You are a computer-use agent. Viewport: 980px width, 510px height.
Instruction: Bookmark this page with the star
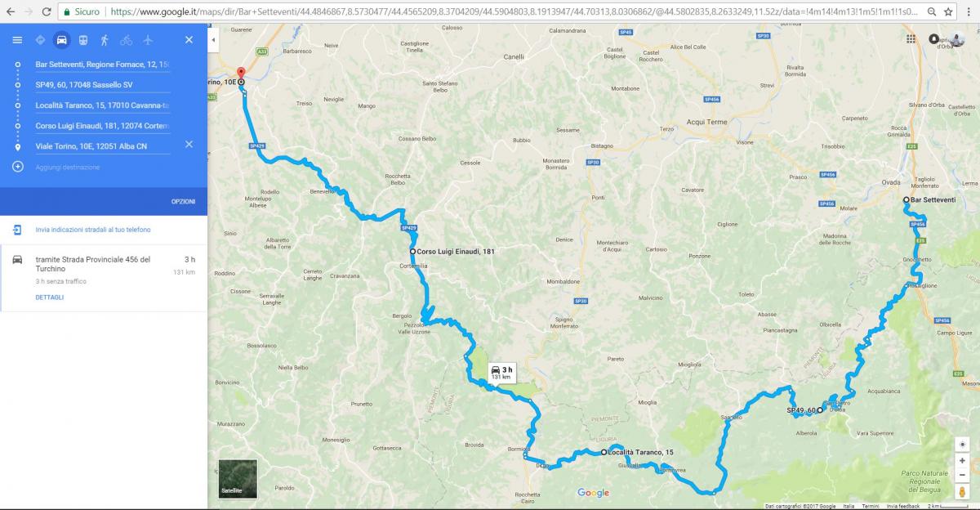948,12
